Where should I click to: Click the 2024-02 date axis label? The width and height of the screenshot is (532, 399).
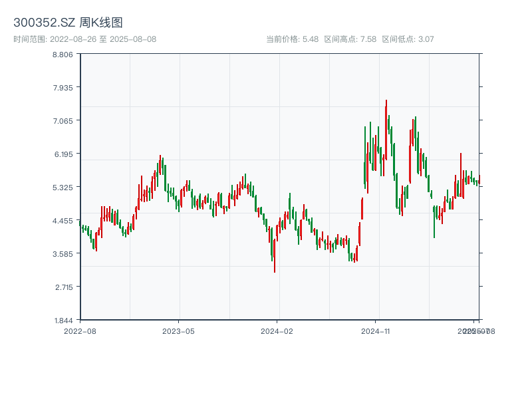coord(277,331)
